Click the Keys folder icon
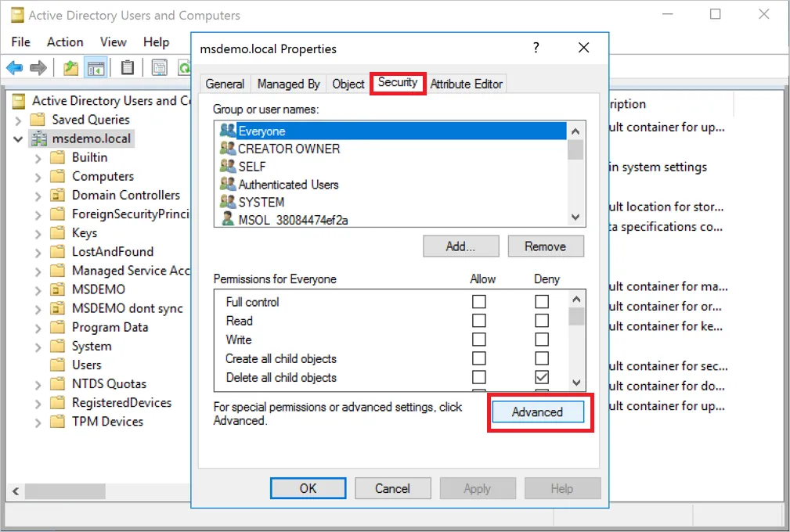This screenshot has height=532, width=790. coord(57,232)
